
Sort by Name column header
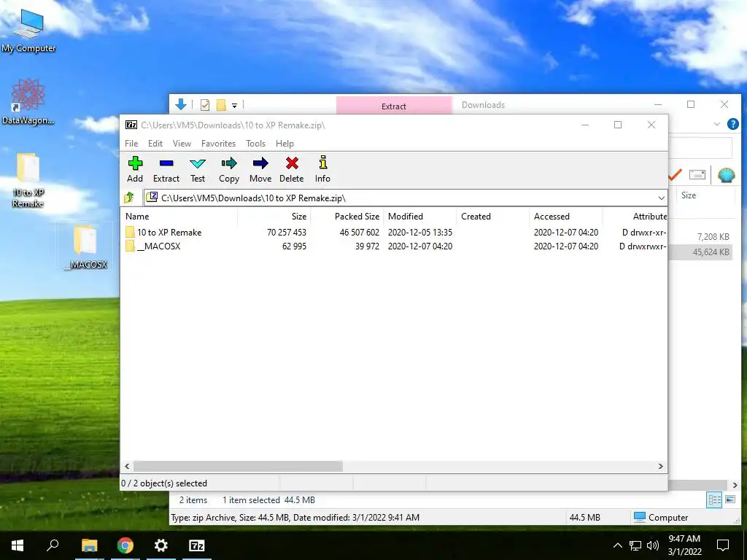(x=179, y=216)
